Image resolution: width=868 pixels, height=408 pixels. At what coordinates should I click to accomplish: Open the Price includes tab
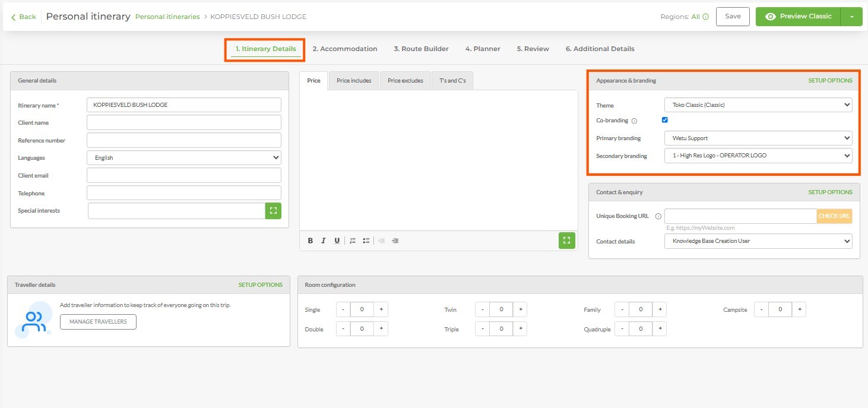[354, 81]
